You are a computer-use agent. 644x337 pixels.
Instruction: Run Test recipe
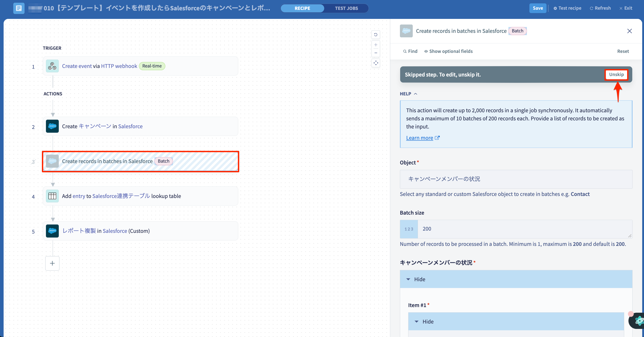tap(567, 8)
